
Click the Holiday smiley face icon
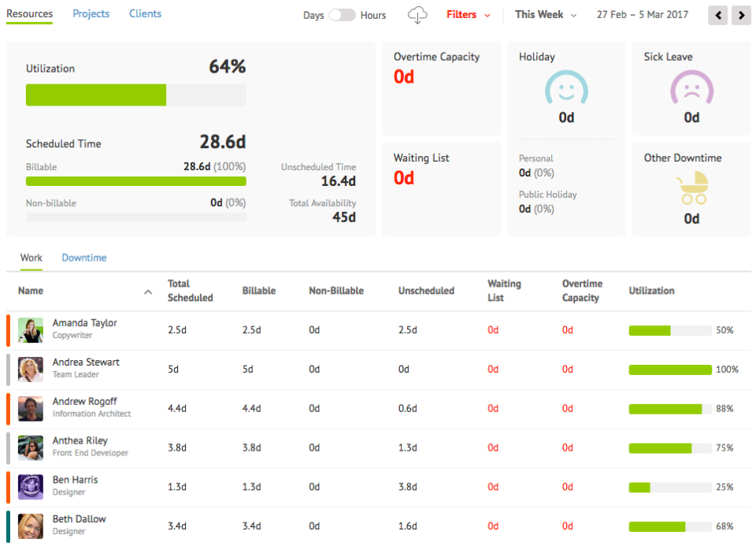[566, 88]
